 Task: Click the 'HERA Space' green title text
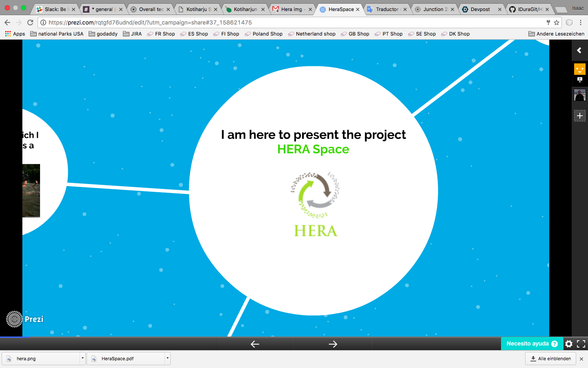pos(313,149)
